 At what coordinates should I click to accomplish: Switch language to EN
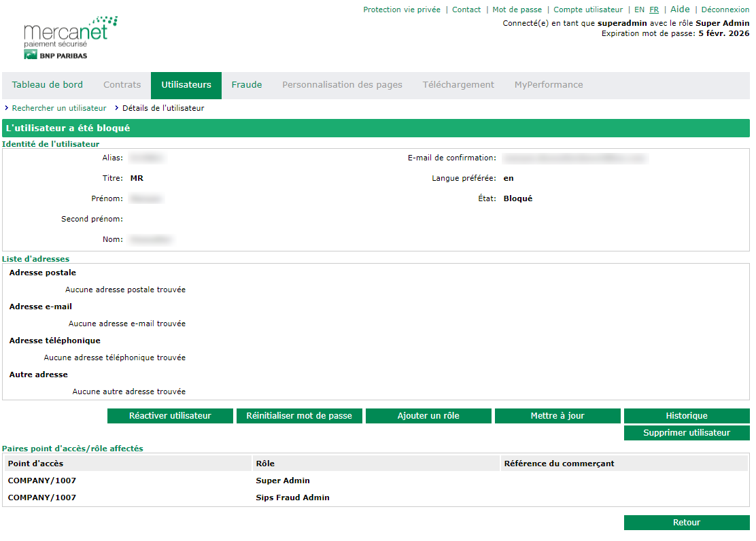[639, 10]
